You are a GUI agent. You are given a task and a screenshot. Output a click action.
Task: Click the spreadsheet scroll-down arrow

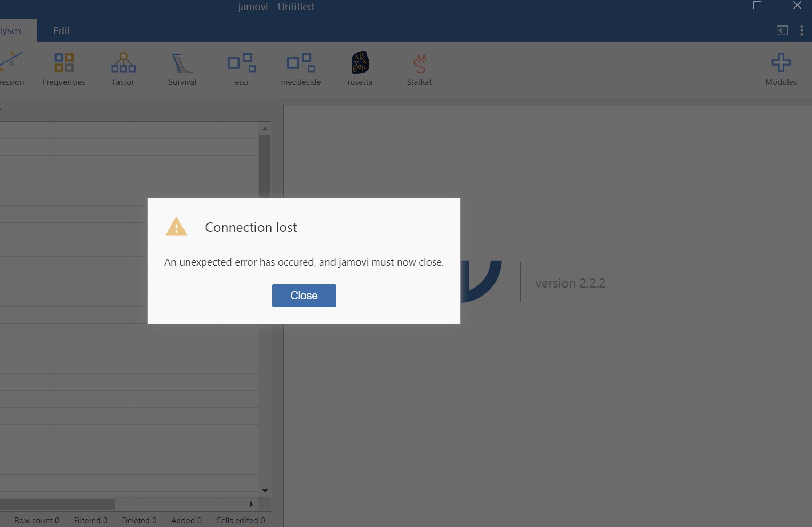click(265, 490)
